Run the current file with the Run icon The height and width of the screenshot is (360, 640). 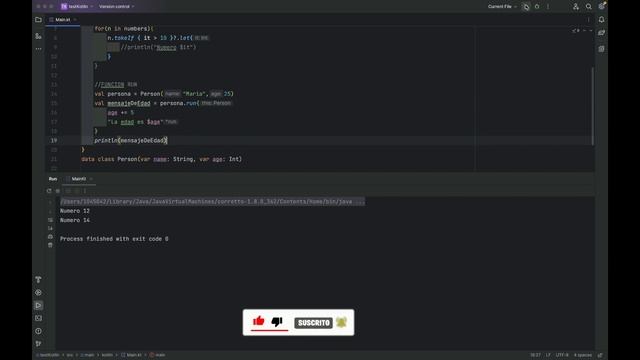526,7
